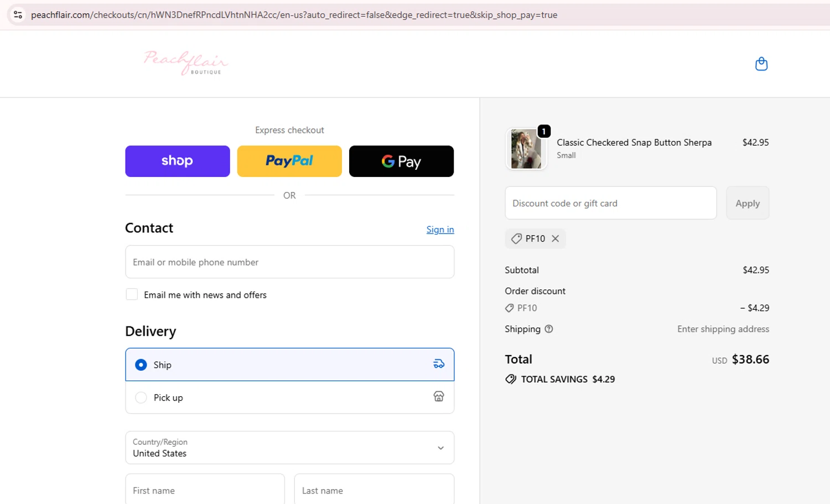Open the Country/Region dropdown
Screen dimensions: 830x504
click(x=289, y=448)
